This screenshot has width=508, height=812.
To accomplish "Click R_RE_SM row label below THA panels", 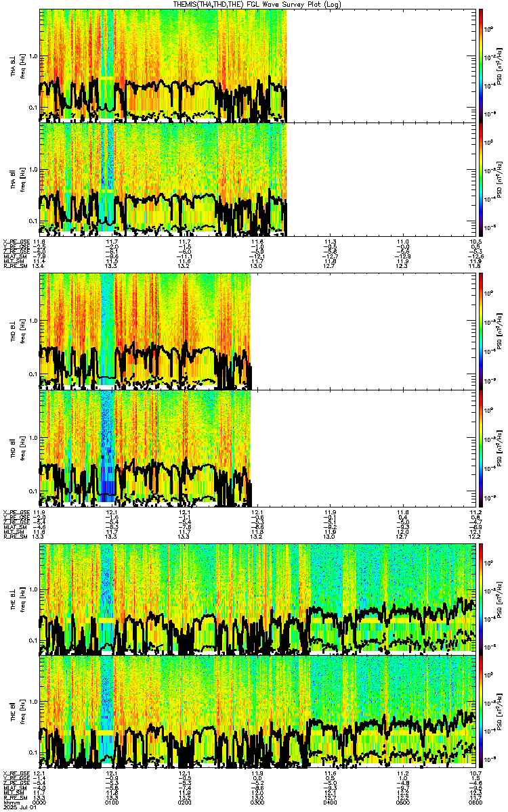I will (14, 266).
